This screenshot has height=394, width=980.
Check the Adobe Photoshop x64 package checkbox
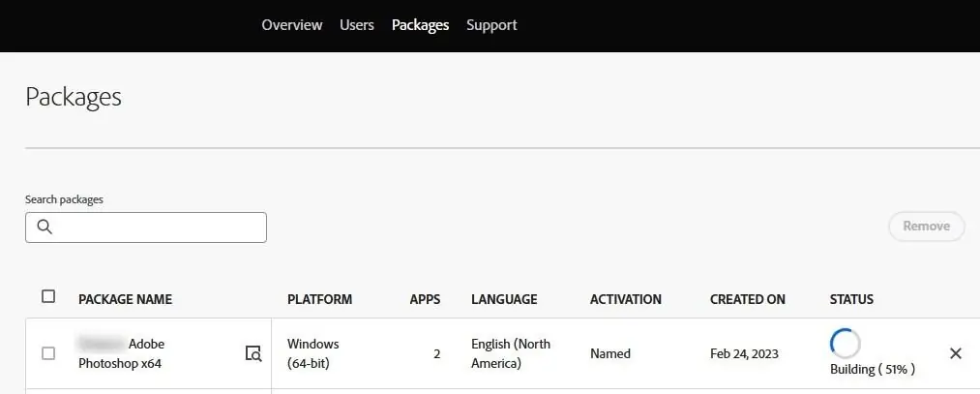[x=48, y=353]
